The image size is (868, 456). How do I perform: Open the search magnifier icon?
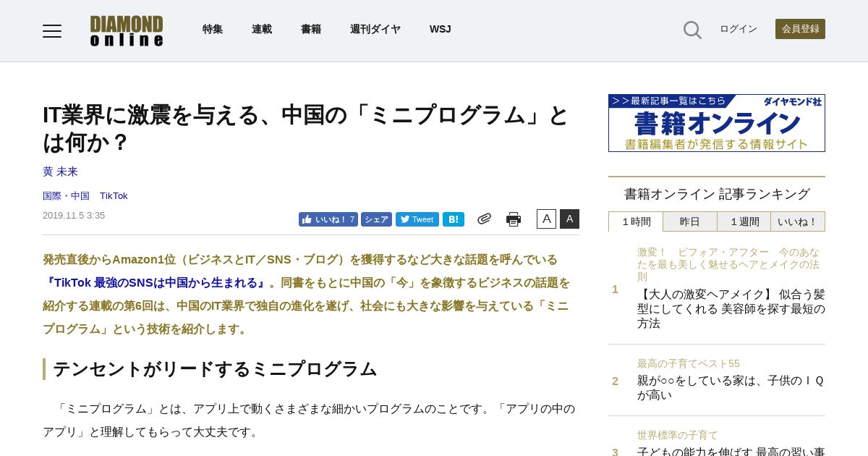[692, 30]
